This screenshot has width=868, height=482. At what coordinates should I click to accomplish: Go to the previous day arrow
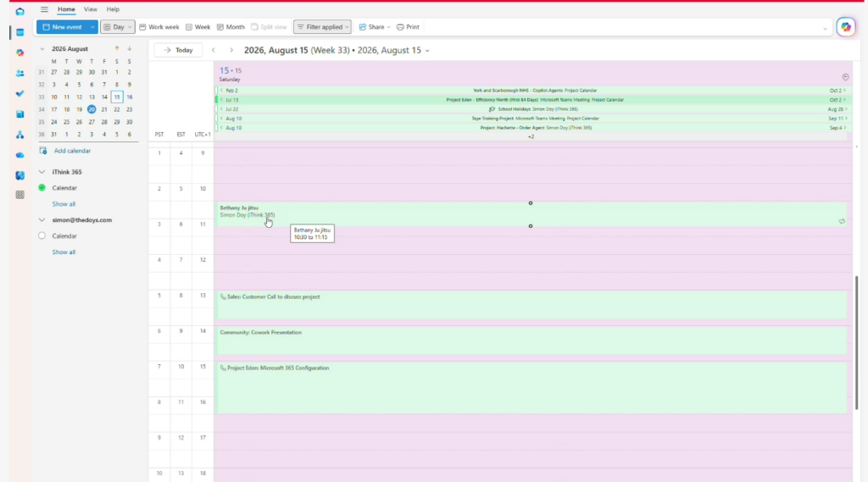click(x=213, y=50)
